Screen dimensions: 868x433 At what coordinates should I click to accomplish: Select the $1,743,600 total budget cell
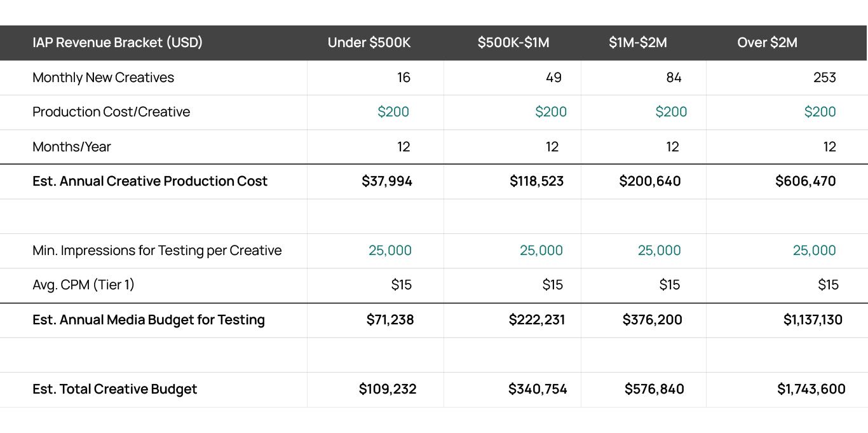(x=811, y=389)
